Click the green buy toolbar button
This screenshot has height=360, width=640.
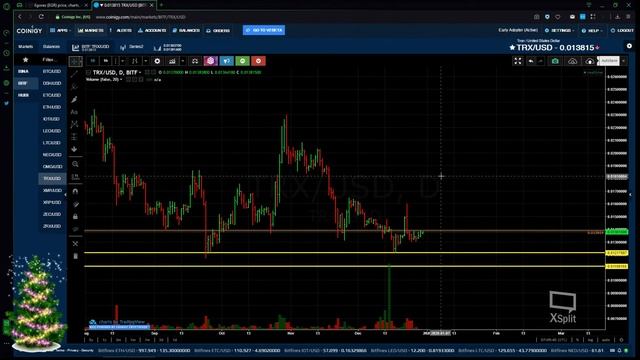(242, 61)
